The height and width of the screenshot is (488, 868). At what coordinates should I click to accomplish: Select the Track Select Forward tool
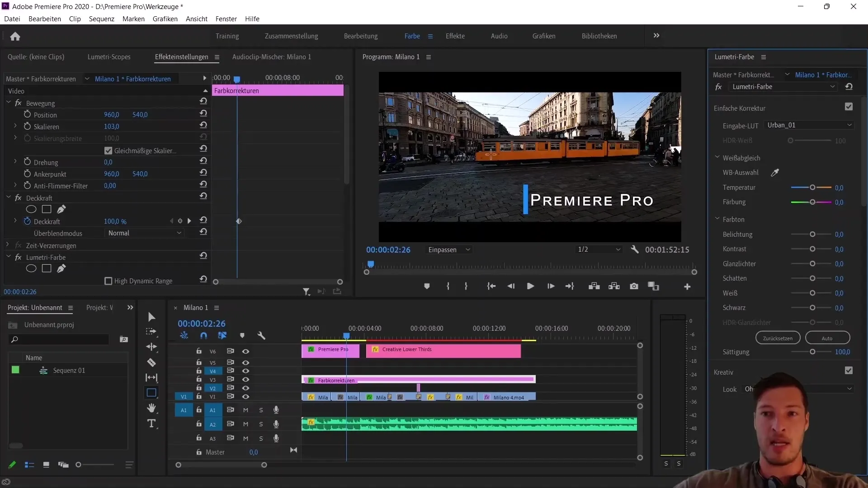click(x=151, y=332)
